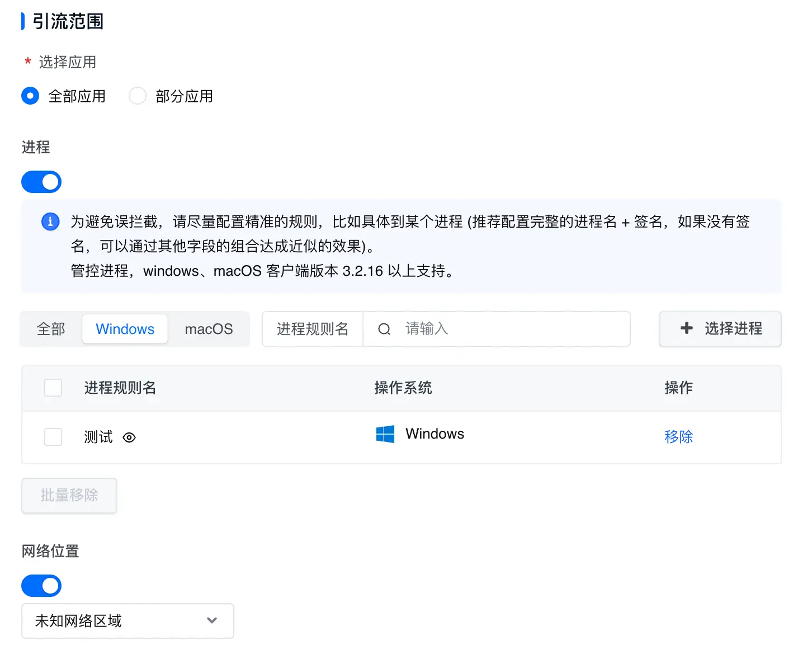Click the search magnifier icon
This screenshot has width=812, height=659.
tap(384, 329)
